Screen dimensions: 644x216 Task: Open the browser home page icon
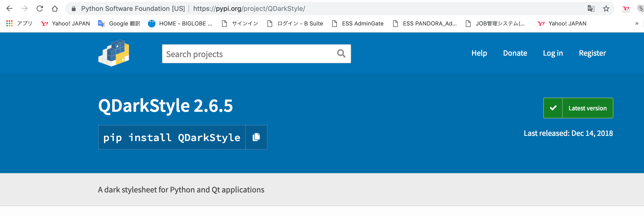pyautogui.click(x=55, y=8)
